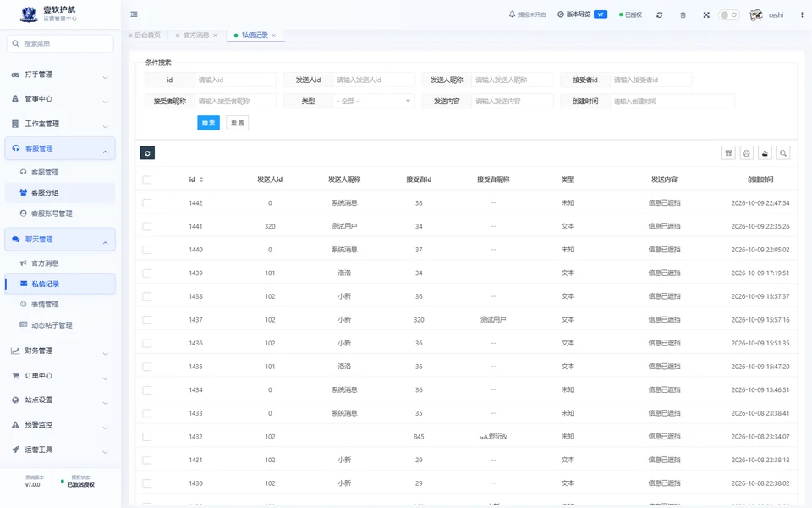Image resolution: width=812 pixels, height=508 pixels.
Task: Click the trash clear-cache icon
Action: point(683,15)
